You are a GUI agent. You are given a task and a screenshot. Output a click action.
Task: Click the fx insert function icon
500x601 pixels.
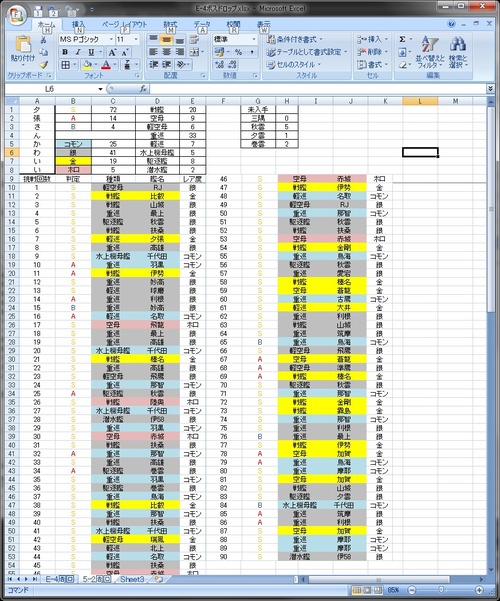pos(143,89)
